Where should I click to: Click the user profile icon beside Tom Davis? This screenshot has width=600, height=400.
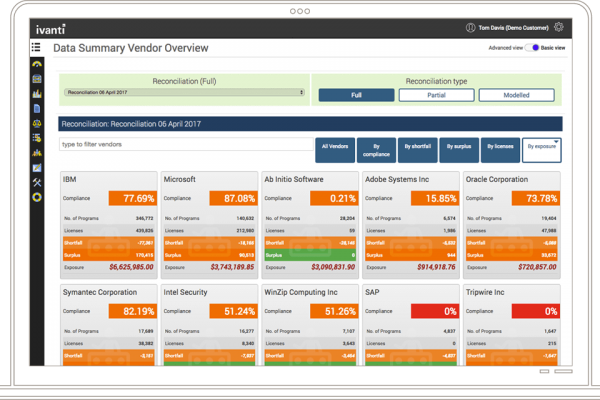pyautogui.click(x=470, y=28)
